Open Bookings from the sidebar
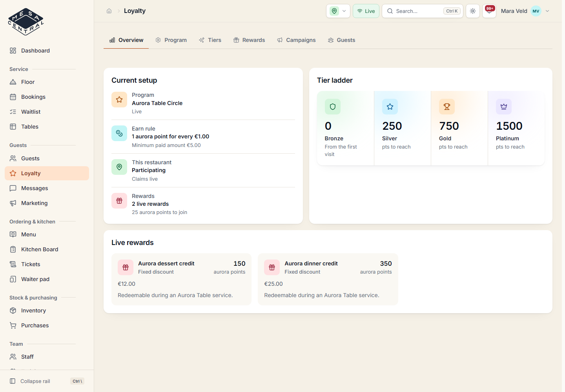The height and width of the screenshot is (392, 565). tap(47, 97)
